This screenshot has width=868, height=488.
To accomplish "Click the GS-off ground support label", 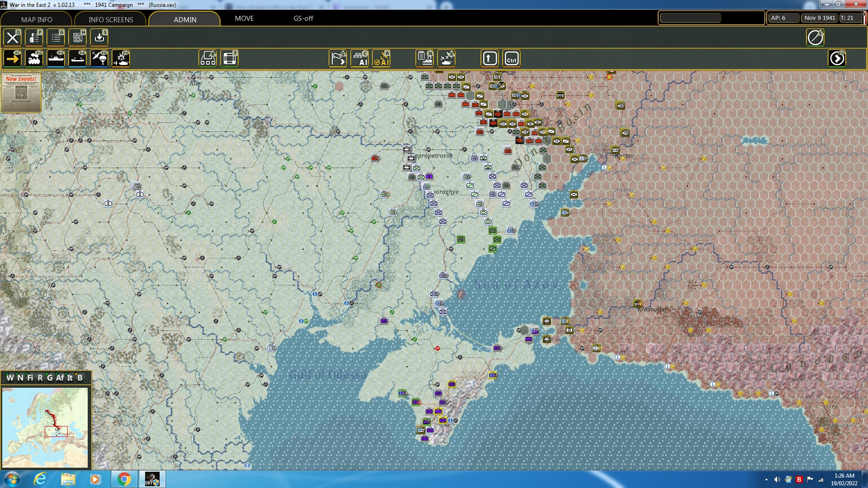I will 303,19.
